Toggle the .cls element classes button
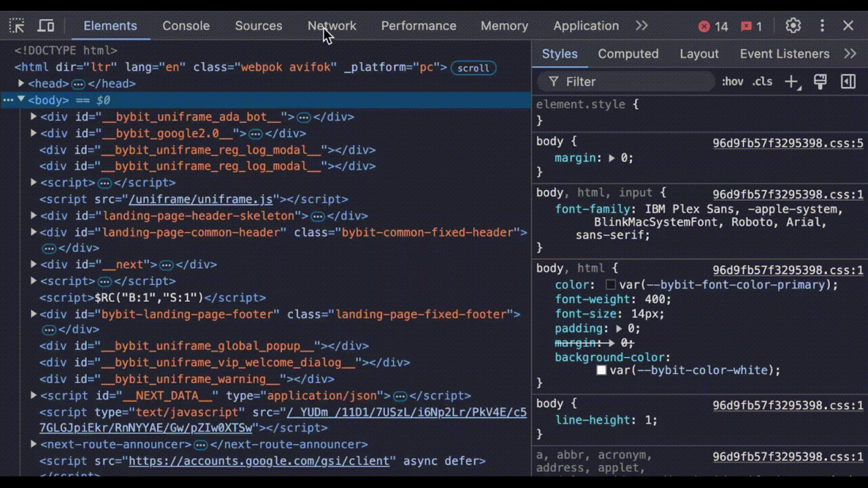This screenshot has width=868, height=488. pyautogui.click(x=762, y=82)
